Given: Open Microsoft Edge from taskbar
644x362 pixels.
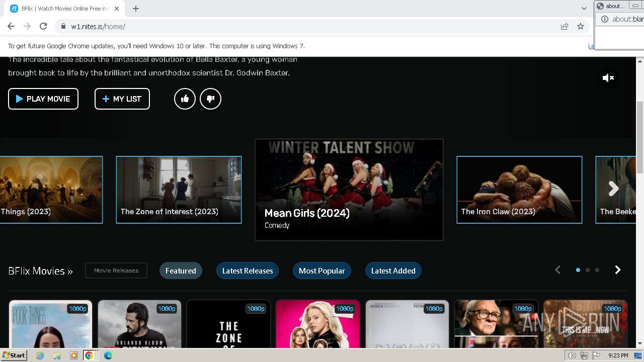Looking at the screenshot, I should pos(108,355).
